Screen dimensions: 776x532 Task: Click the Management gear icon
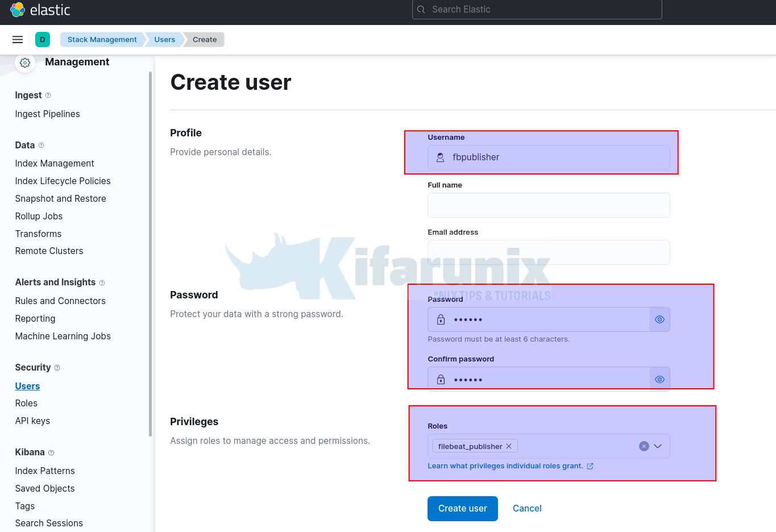click(x=25, y=63)
